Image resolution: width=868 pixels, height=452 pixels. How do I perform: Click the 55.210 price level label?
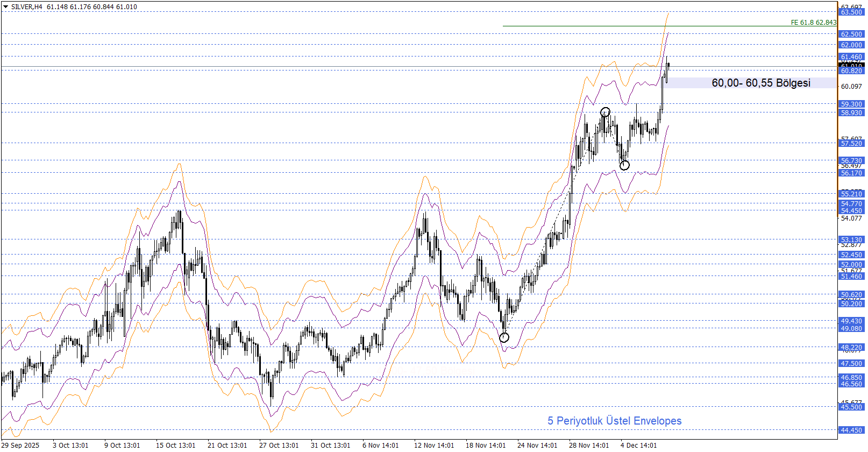point(851,194)
